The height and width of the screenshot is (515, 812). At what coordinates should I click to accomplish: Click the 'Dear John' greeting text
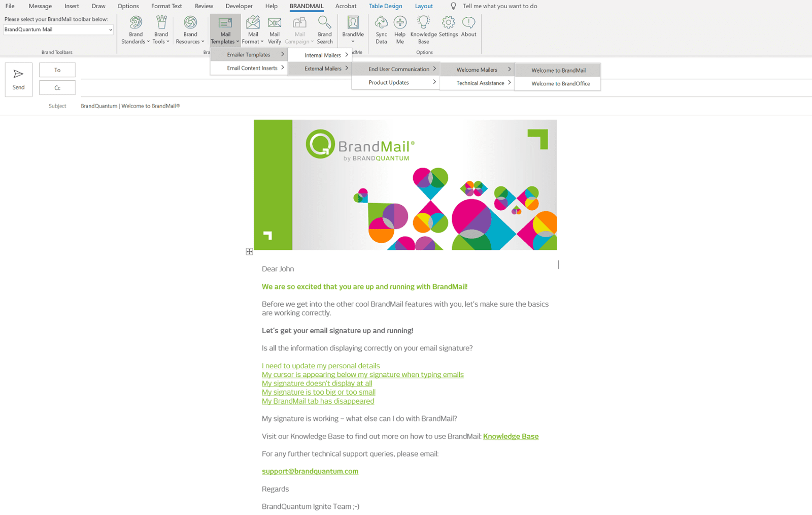pos(278,269)
